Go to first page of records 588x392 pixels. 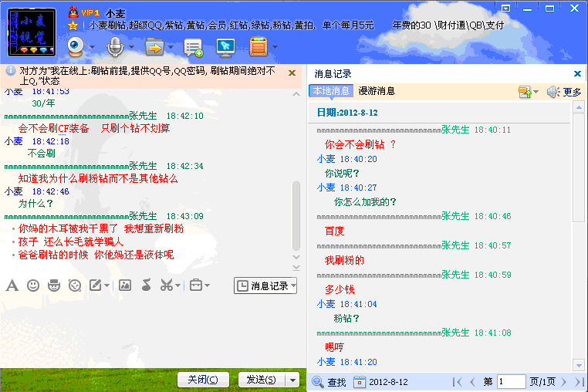tap(457, 382)
